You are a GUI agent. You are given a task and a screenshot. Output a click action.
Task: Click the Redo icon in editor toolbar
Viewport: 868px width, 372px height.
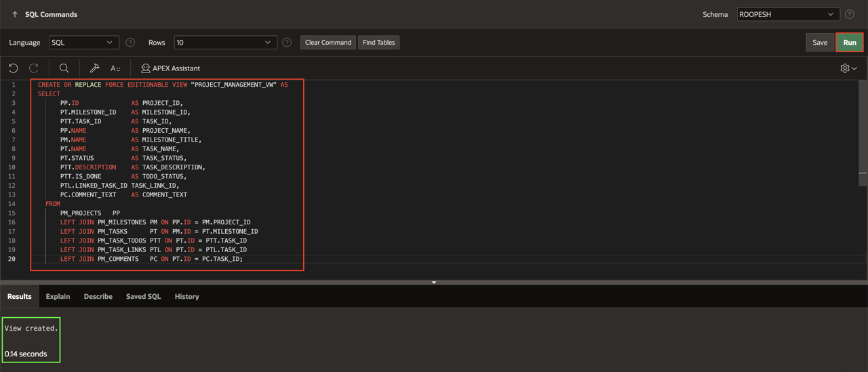click(34, 68)
